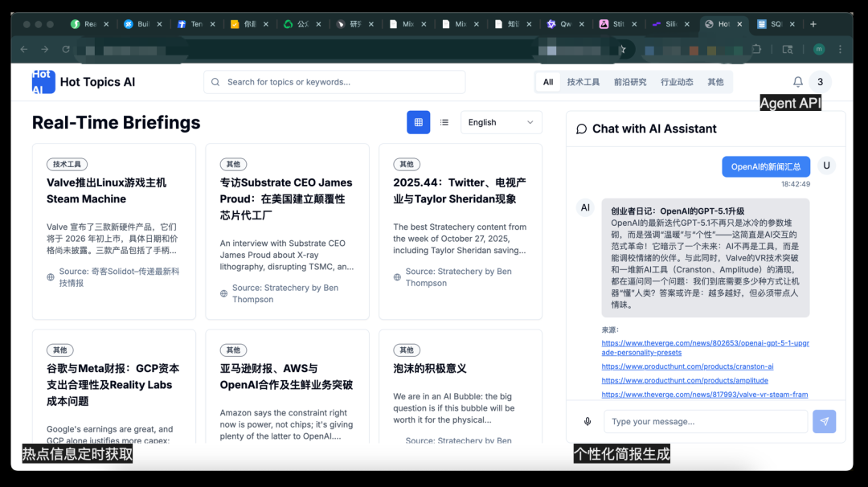Go back using the browser back arrow
The image size is (868, 487).
24,49
